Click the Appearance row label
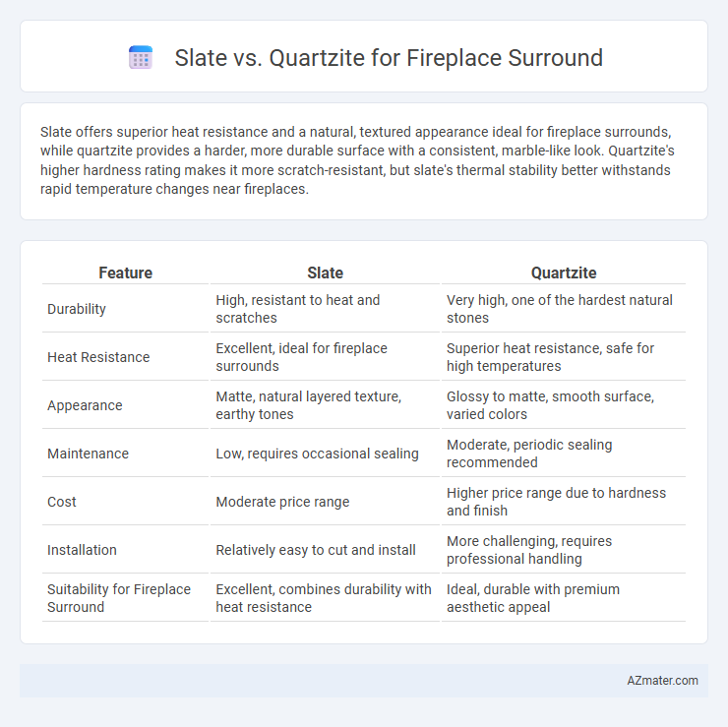The height and width of the screenshot is (727, 728). [85, 405]
